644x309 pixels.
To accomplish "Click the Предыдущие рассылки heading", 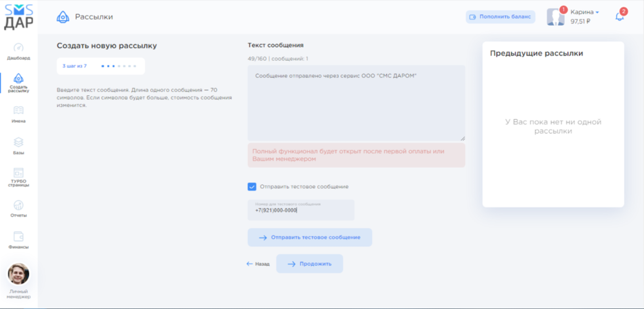I will (x=536, y=53).
